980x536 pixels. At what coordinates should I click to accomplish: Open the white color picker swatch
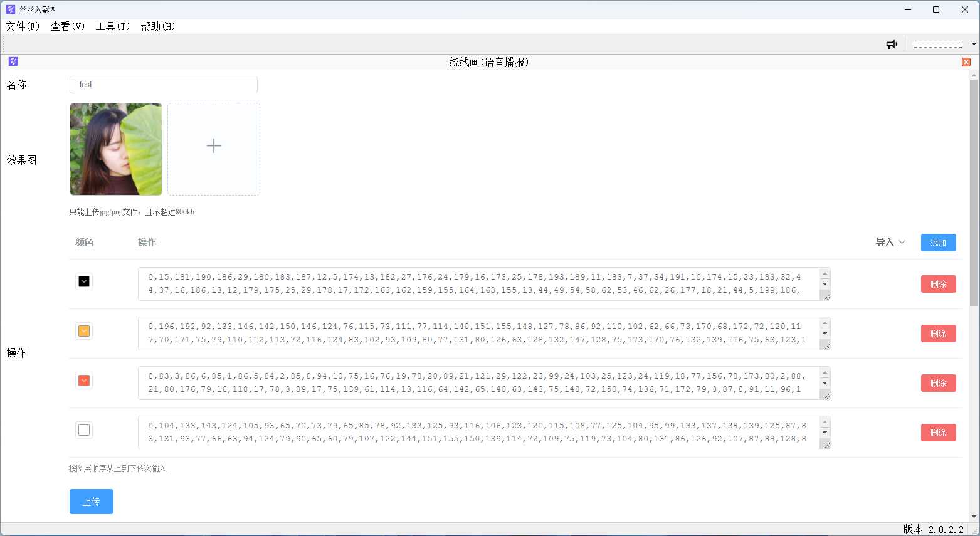click(84, 430)
